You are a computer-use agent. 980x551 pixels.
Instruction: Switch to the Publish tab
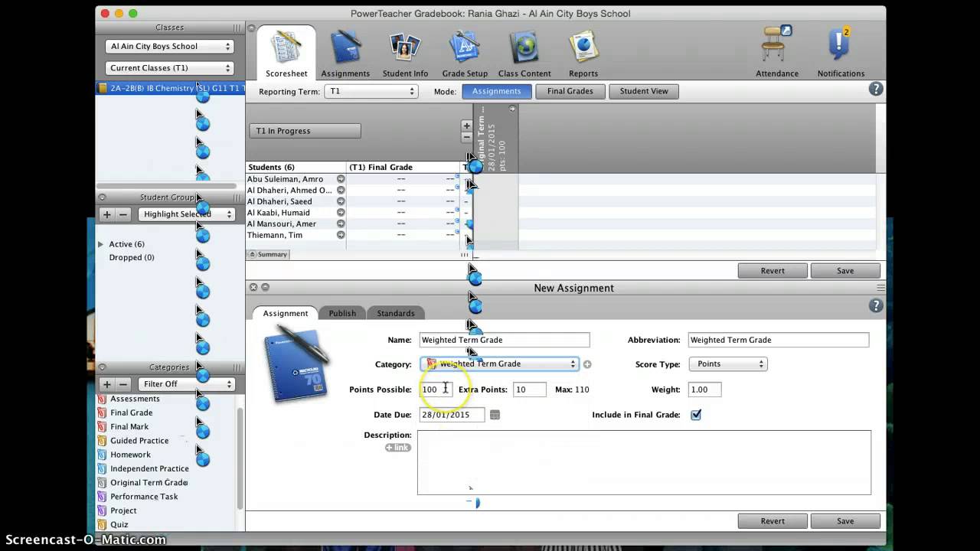click(342, 313)
